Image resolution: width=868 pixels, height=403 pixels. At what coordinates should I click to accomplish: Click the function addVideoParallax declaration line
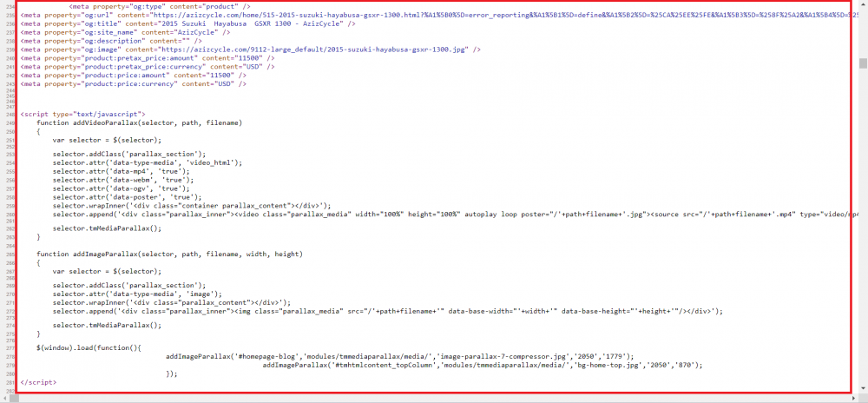coord(140,122)
